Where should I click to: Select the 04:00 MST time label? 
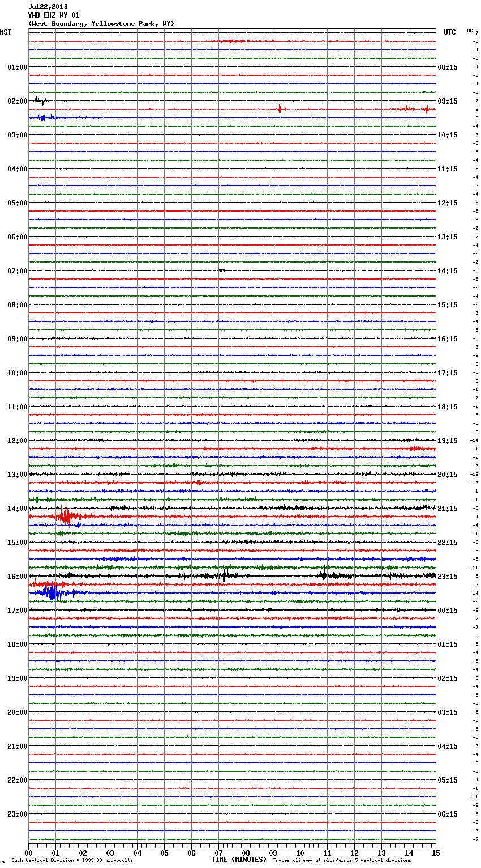click(x=18, y=169)
